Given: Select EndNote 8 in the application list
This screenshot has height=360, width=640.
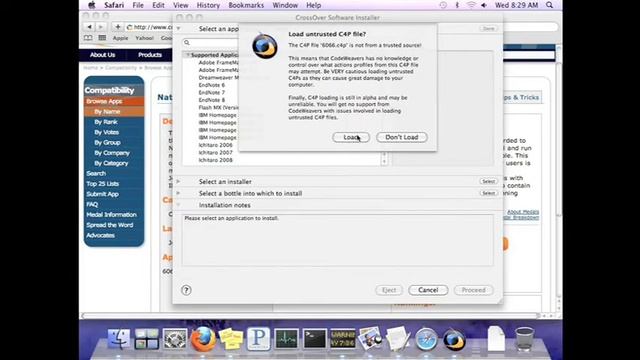Looking at the screenshot, I should point(211,100).
